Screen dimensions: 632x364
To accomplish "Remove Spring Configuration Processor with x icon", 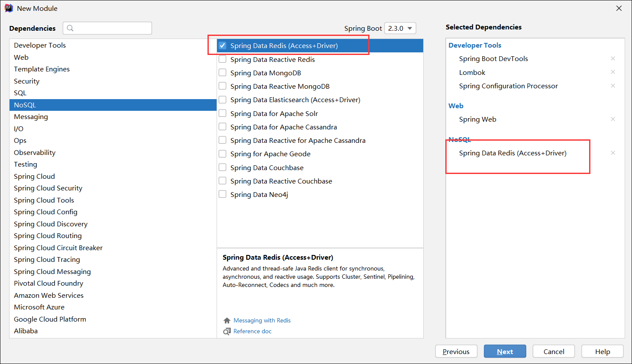I will click(x=613, y=86).
